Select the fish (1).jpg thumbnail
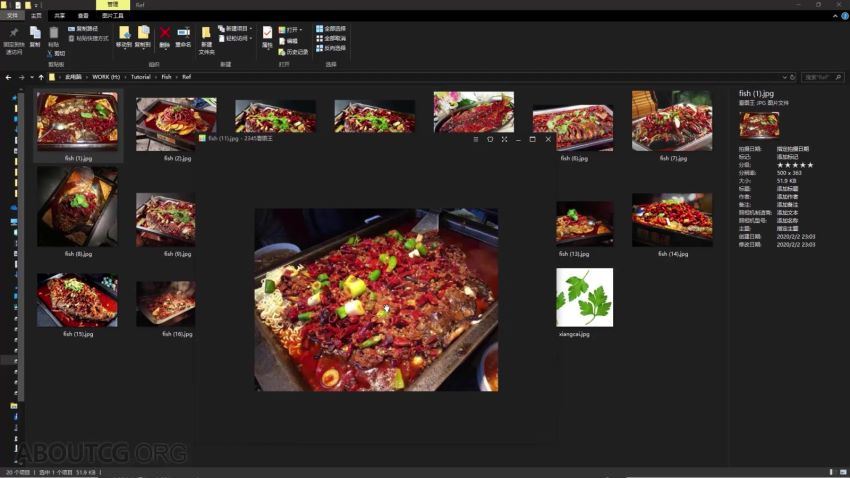The image size is (850, 478). tap(78, 121)
